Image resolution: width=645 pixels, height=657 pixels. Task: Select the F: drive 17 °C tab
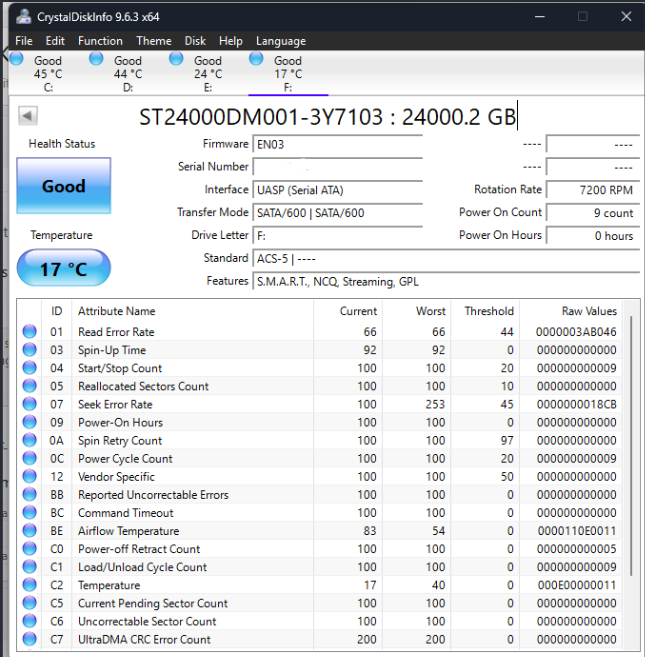click(x=288, y=74)
